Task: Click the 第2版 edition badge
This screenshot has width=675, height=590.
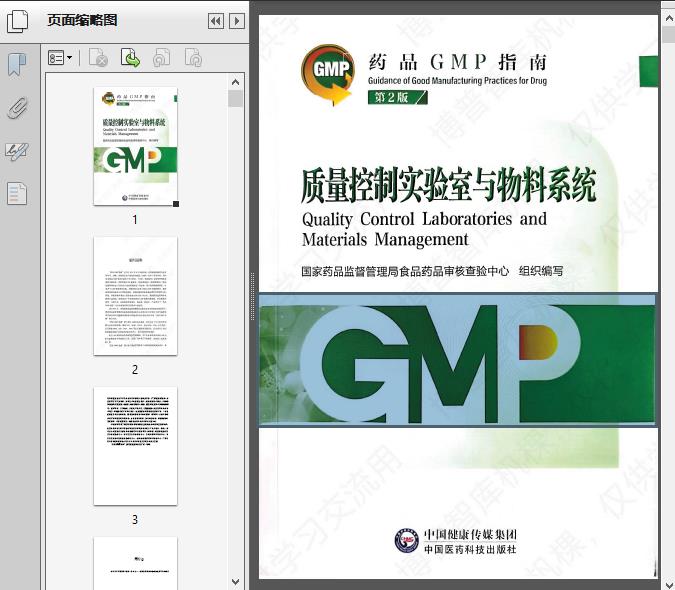Action: [397, 97]
